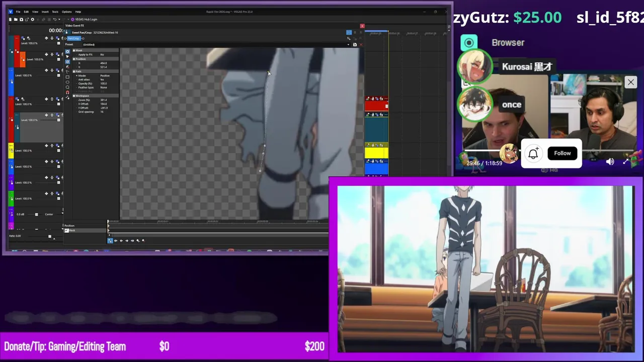
Task: Open the Help menu
Action: tap(78, 12)
